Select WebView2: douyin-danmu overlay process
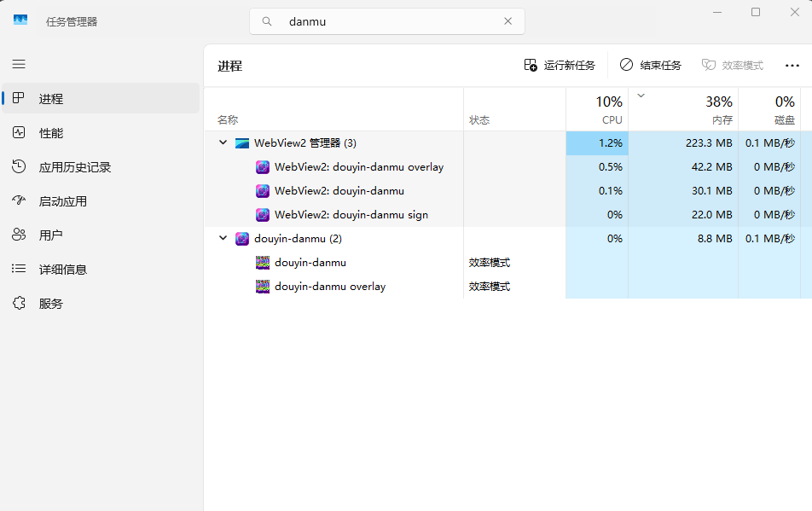 pos(508,166)
